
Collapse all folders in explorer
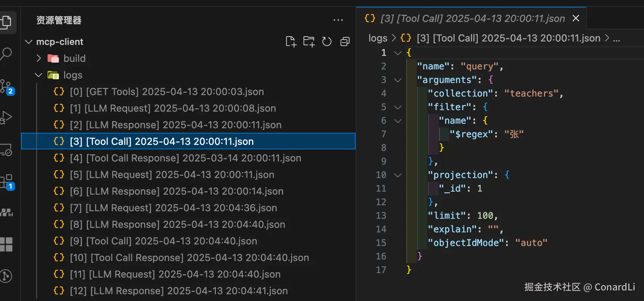(x=345, y=41)
